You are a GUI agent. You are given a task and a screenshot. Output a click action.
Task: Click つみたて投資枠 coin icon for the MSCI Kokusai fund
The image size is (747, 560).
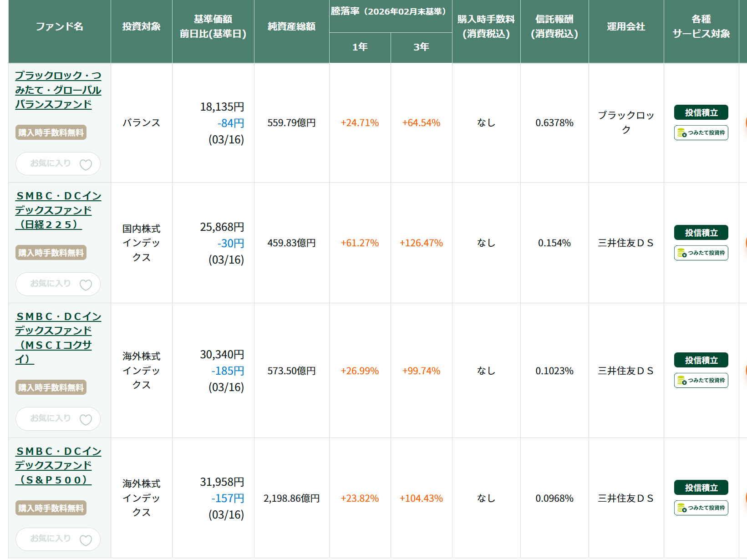tap(682, 381)
